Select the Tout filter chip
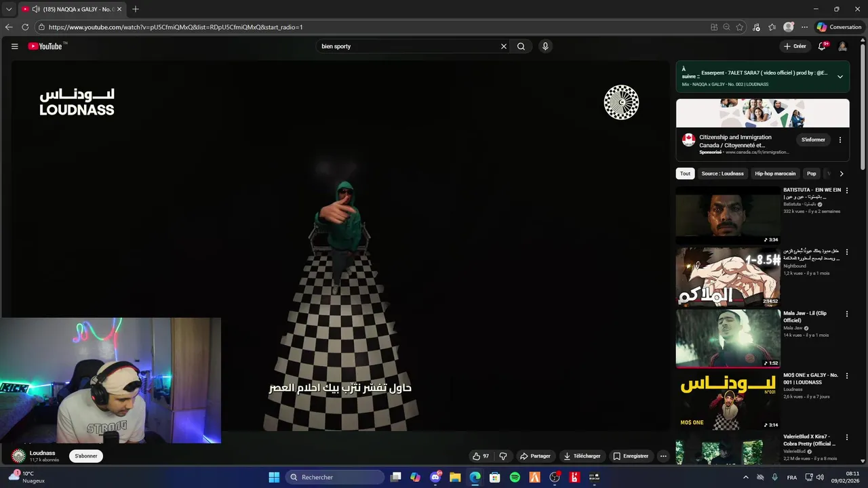 pos(686,174)
